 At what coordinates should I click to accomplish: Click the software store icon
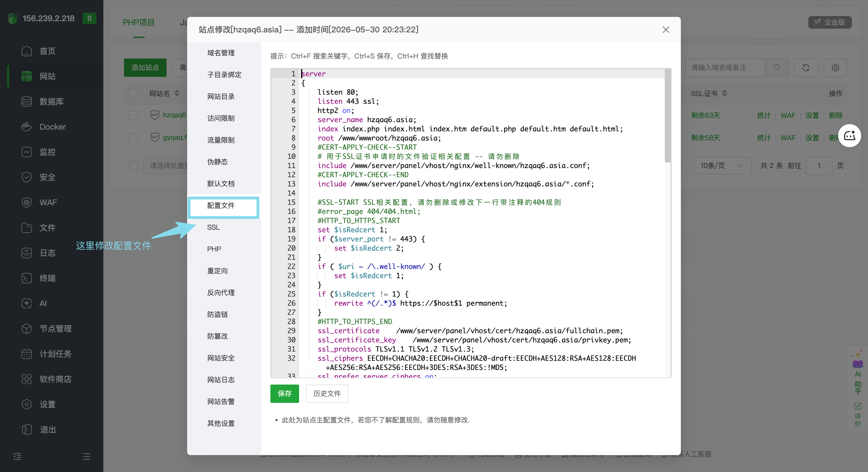point(27,379)
